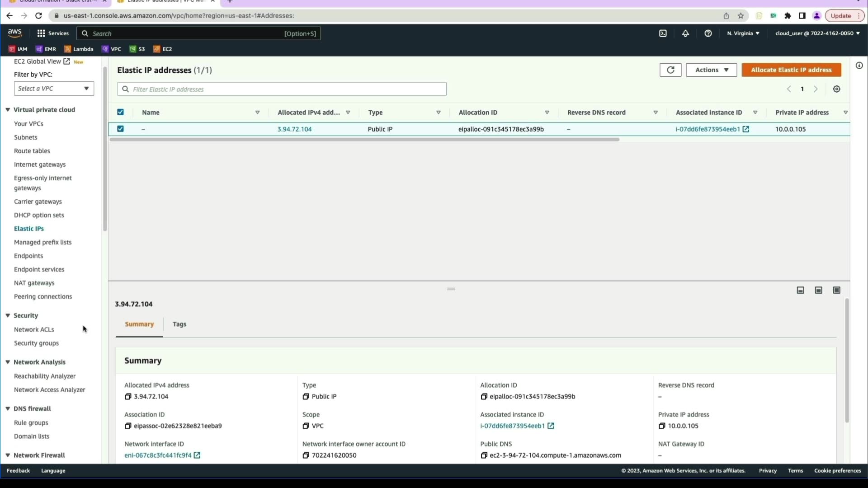Click the refresh Elastic IPs button
Screen dimensions: 868x488
click(x=670, y=70)
